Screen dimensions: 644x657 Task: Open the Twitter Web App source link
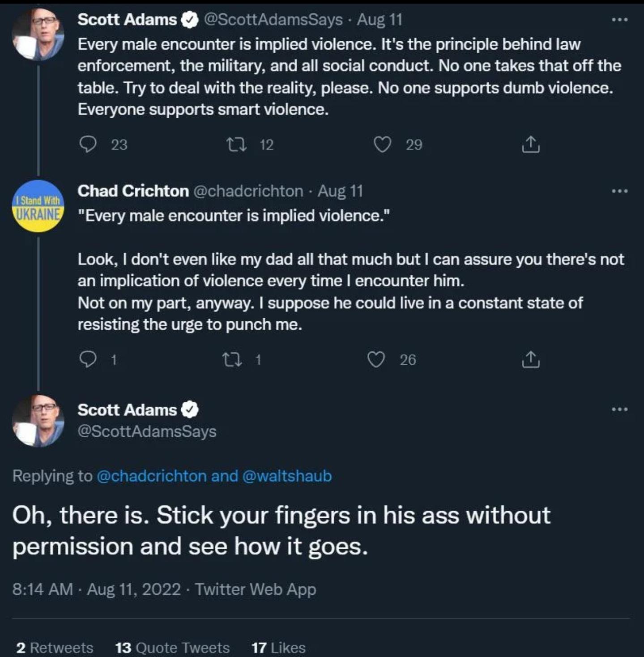point(256,589)
